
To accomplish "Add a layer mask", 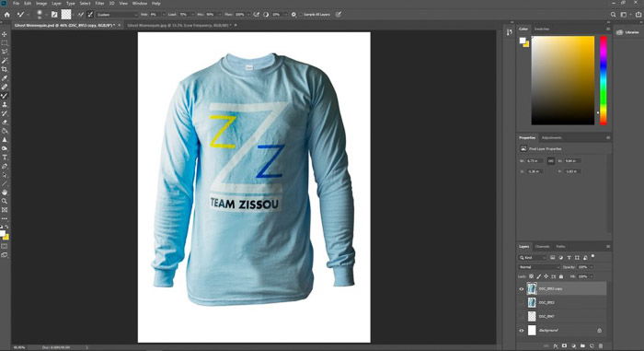I will (x=564, y=346).
